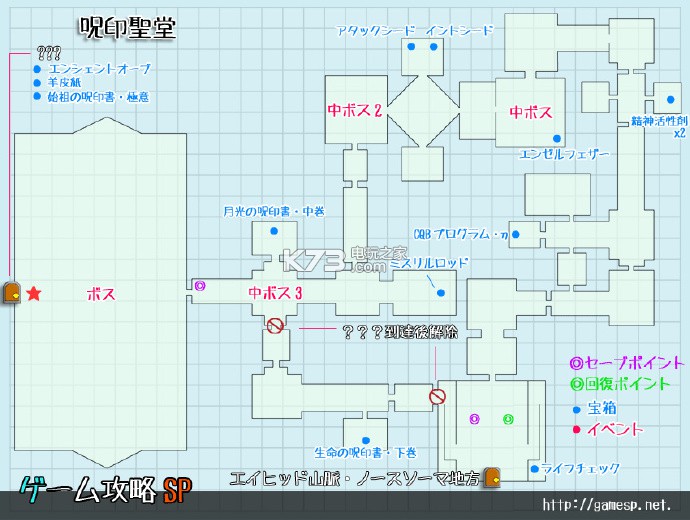Select the 回復ポイント legend entry

[622, 384]
